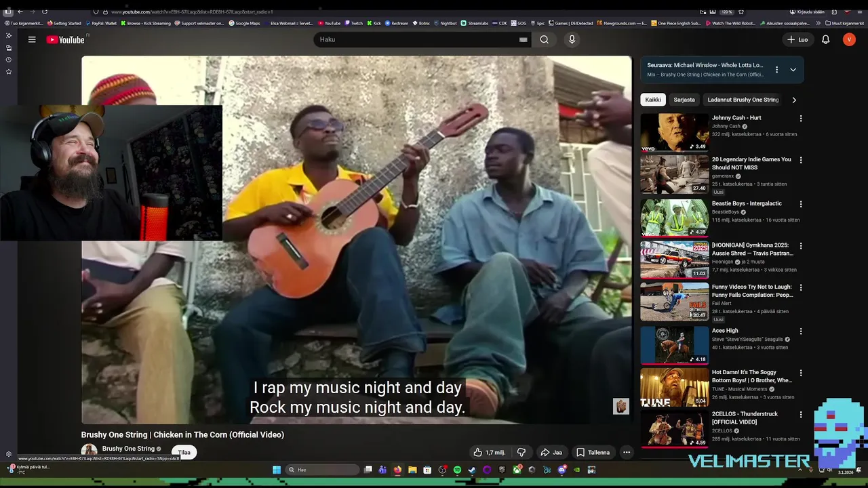Open Microsoft Store from the taskbar
This screenshot has width=868, height=488.
(427, 470)
